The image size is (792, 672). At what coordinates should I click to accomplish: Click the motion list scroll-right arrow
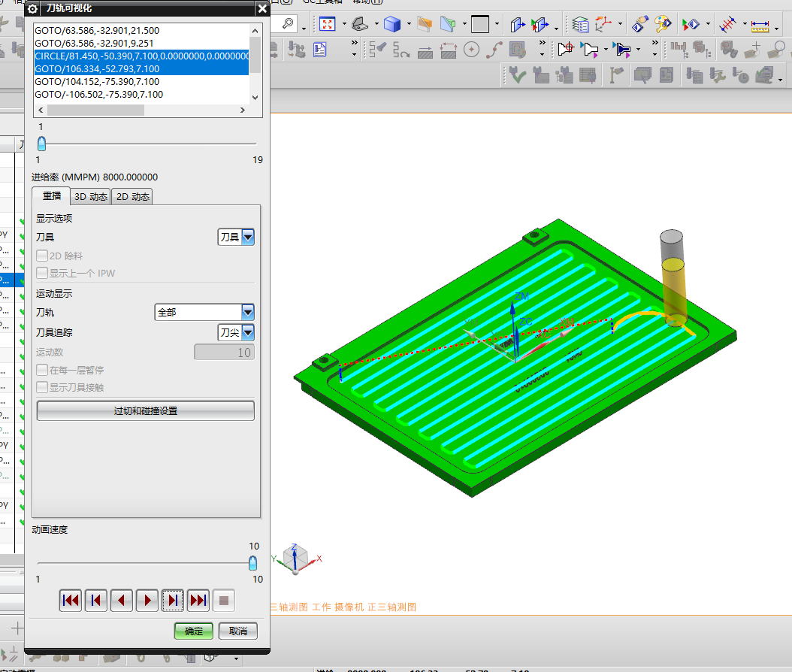pyautogui.click(x=243, y=110)
